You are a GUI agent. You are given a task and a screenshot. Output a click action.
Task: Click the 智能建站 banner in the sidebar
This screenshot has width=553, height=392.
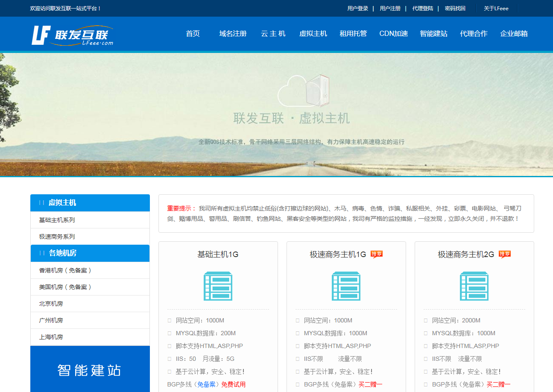tap(90, 369)
